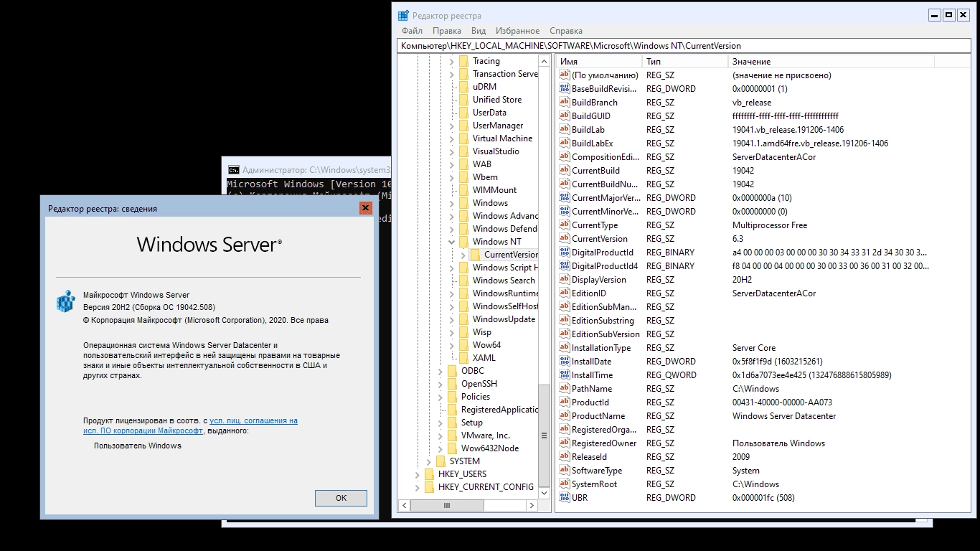This screenshot has width=980, height=551.
Task: Click the registry path address bar
Action: pyautogui.click(x=684, y=46)
